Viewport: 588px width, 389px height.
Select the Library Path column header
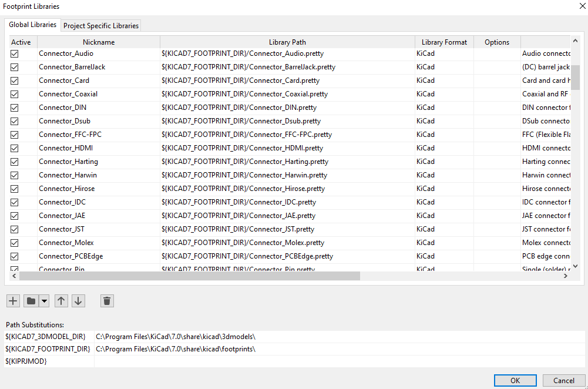(x=287, y=42)
